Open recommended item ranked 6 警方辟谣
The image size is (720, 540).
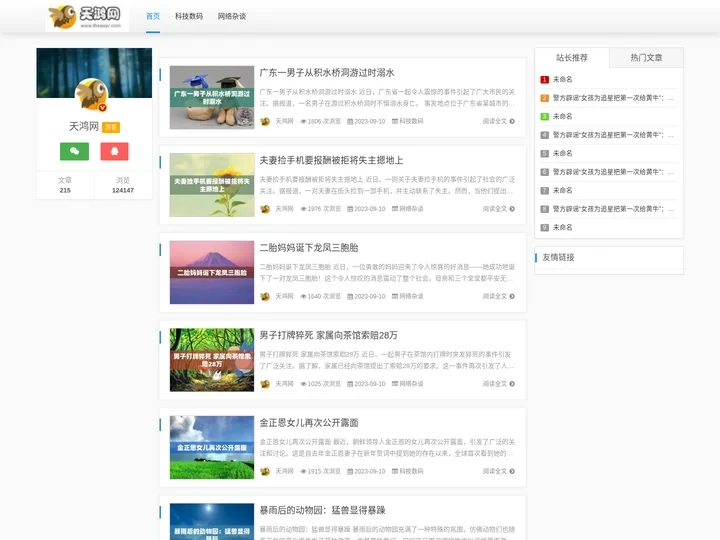pyautogui.click(x=613, y=172)
